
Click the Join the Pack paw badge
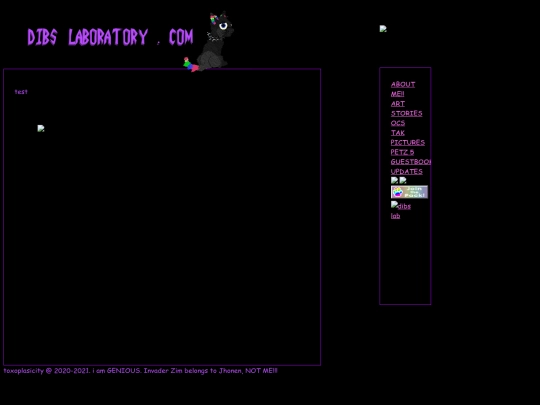(409, 192)
